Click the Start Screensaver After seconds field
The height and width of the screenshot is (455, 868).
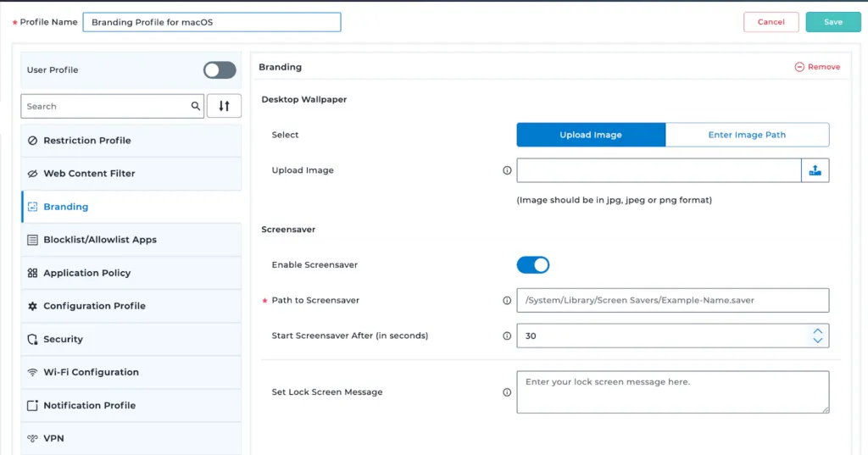[672, 336]
